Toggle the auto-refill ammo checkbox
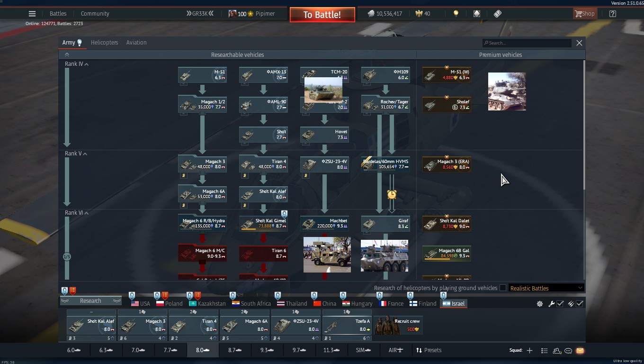 (579, 304)
